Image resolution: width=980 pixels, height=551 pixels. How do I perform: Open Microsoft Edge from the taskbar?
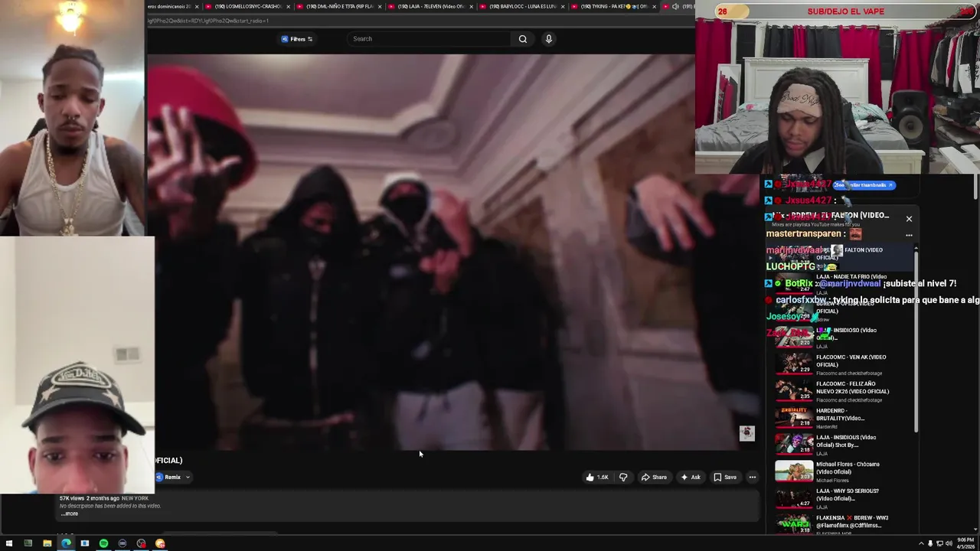pos(66,543)
